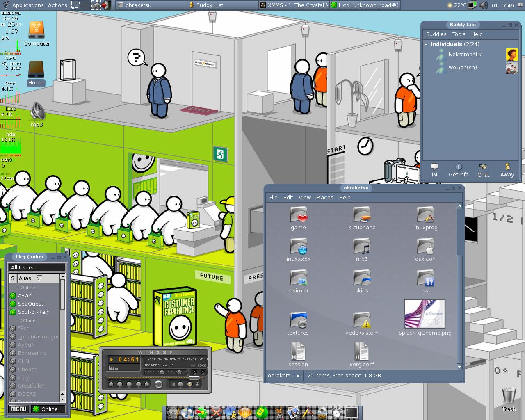The width and height of the screenshot is (525, 420).
Task: Click the Away button in Buddy List
Action: (x=507, y=170)
